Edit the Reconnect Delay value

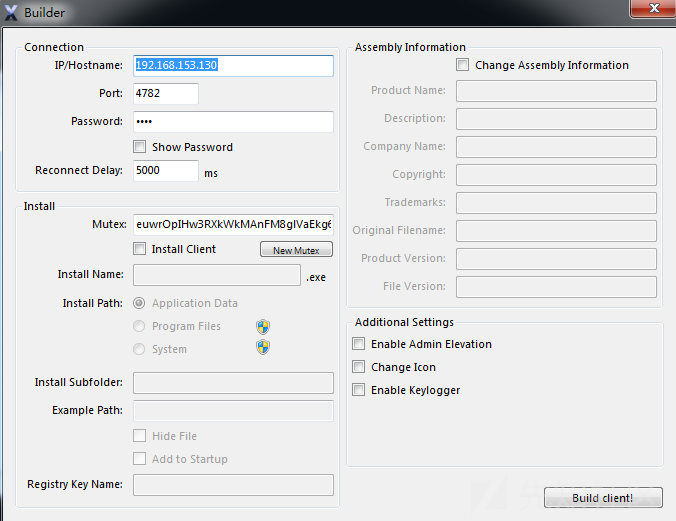tap(166, 171)
